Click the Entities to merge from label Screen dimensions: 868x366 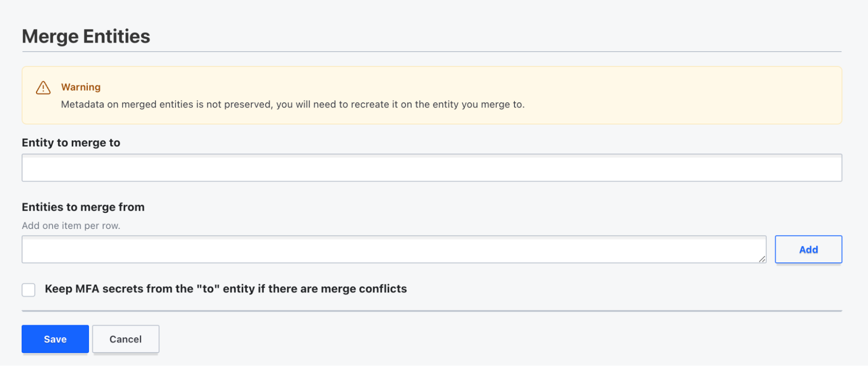(83, 207)
